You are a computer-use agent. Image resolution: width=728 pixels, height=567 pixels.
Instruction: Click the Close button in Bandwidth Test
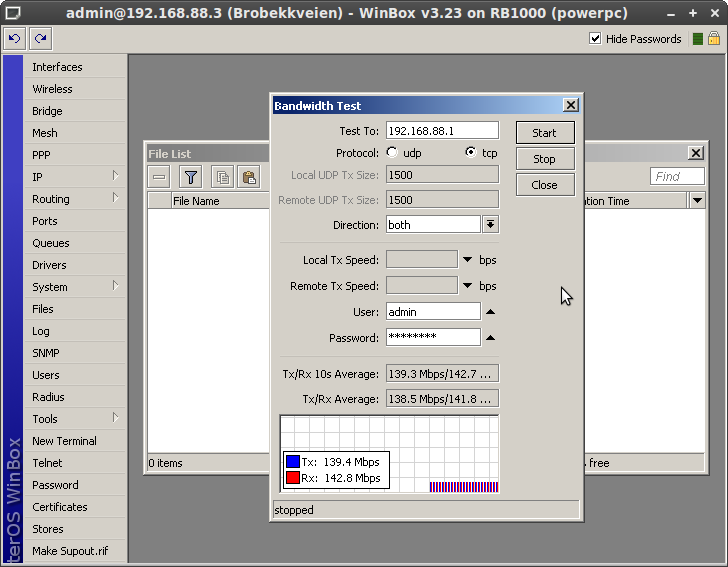545,185
